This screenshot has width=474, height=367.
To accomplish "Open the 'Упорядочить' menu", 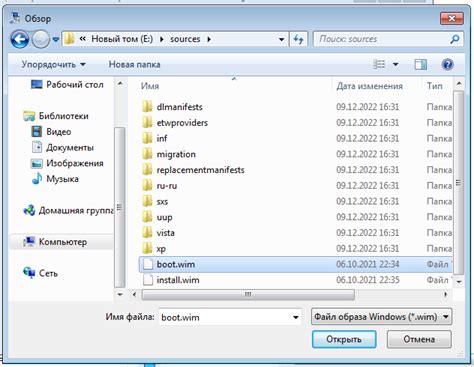I will 53,64.
